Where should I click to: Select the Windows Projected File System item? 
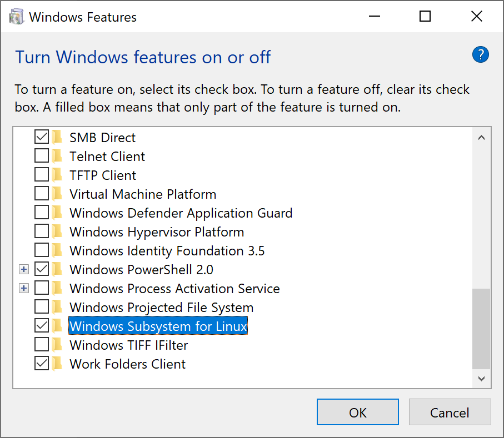[161, 307]
